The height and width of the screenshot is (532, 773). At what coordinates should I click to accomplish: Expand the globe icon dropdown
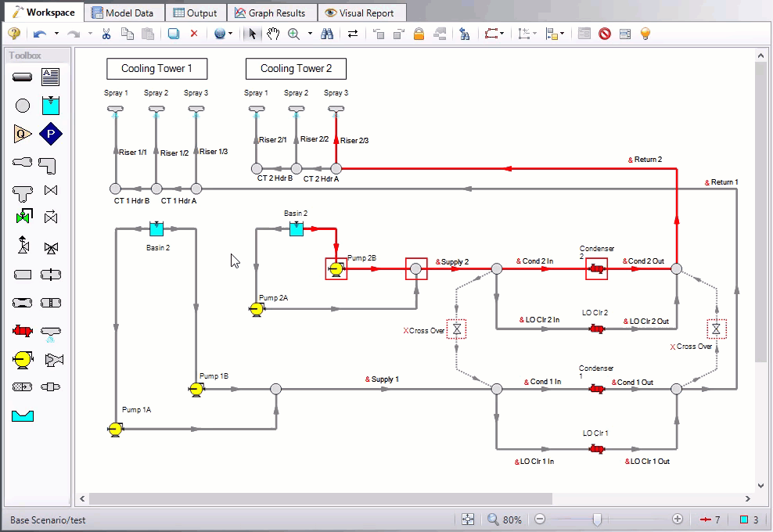(230, 34)
